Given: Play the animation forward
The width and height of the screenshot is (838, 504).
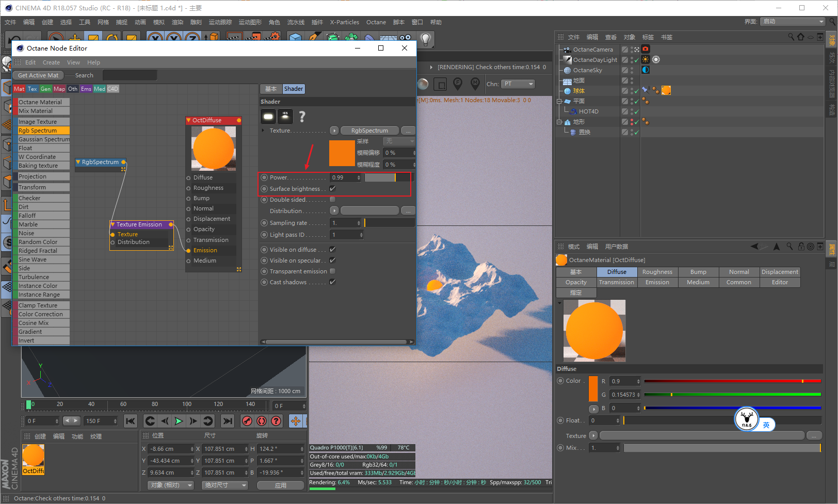Looking at the screenshot, I should coord(179,421).
